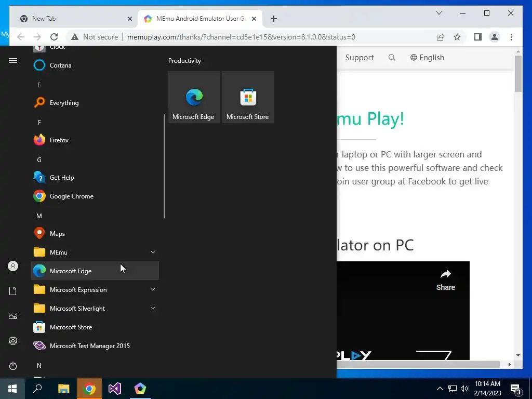This screenshot has height=399, width=532.
Task: Open a new Chrome tab
Action: (273, 19)
